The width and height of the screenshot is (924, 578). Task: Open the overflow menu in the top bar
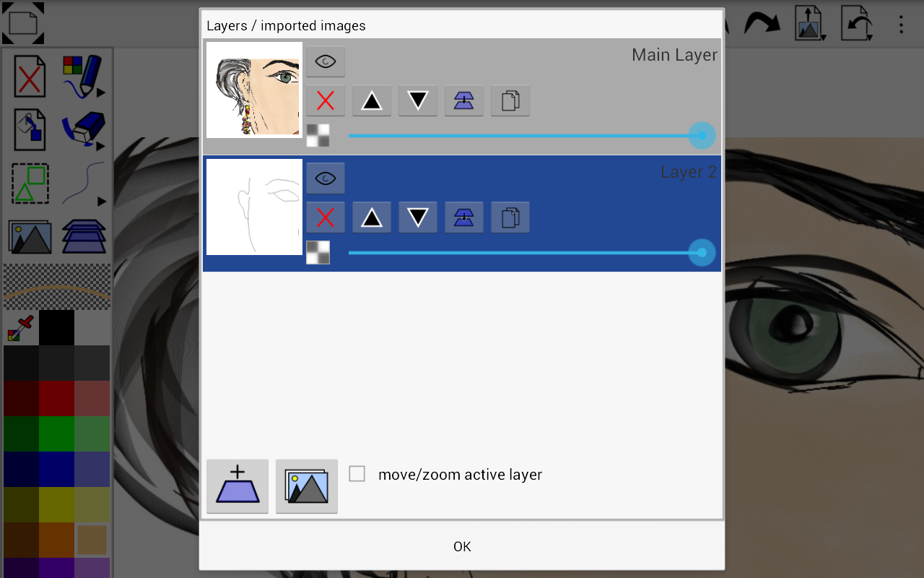(x=900, y=24)
